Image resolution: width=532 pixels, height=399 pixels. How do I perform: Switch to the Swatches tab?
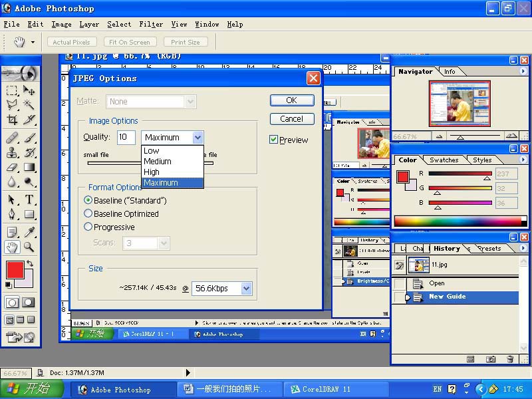(x=444, y=160)
